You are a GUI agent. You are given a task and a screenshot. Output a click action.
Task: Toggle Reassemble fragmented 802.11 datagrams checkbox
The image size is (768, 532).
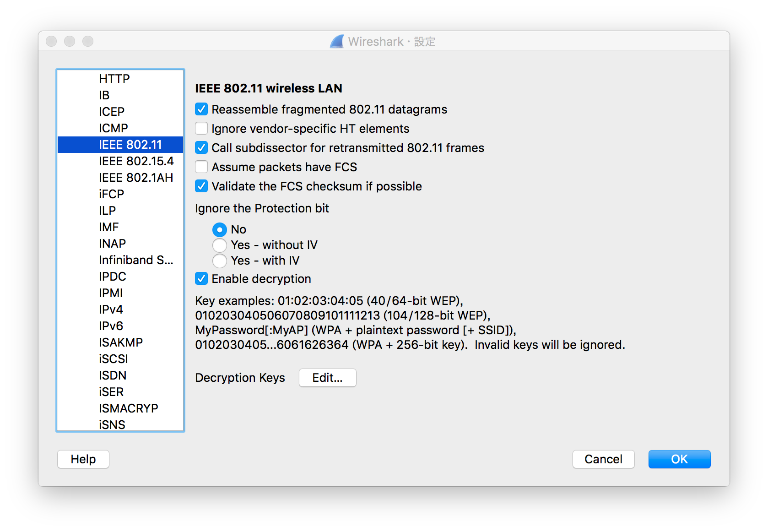click(x=201, y=109)
